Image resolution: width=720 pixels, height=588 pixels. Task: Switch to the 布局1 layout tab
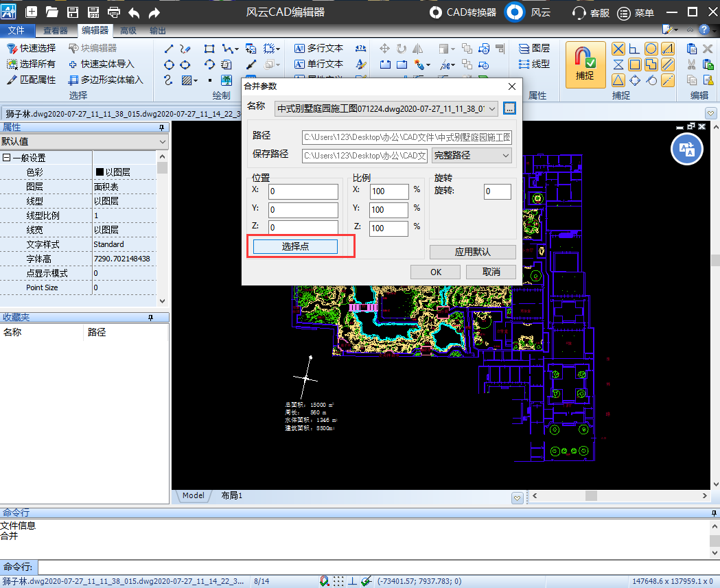click(231, 495)
